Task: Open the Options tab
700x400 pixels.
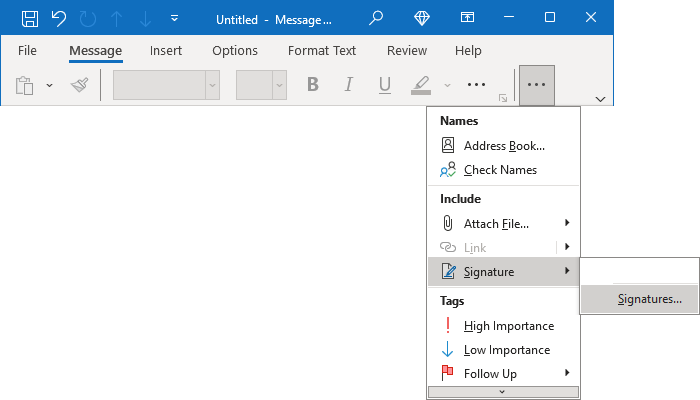Action: coord(235,50)
